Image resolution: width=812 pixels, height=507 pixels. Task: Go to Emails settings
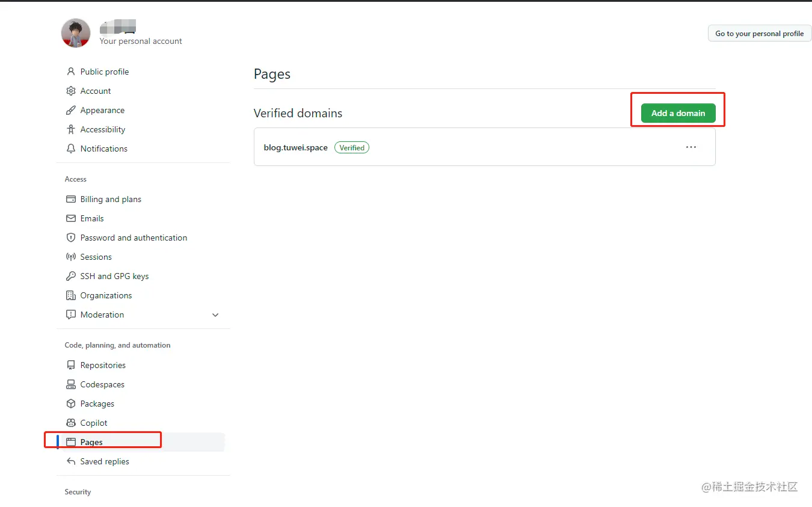click(92, 218)
